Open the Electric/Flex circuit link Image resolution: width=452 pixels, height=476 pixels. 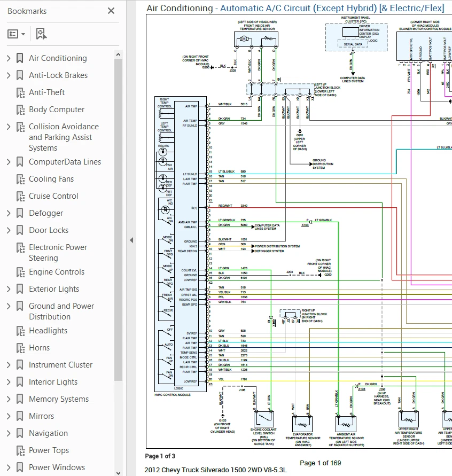[x=413, y=8]
